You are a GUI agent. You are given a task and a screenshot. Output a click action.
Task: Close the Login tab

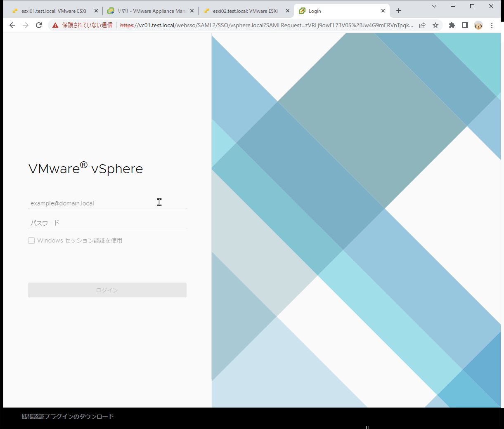[383, 11]
